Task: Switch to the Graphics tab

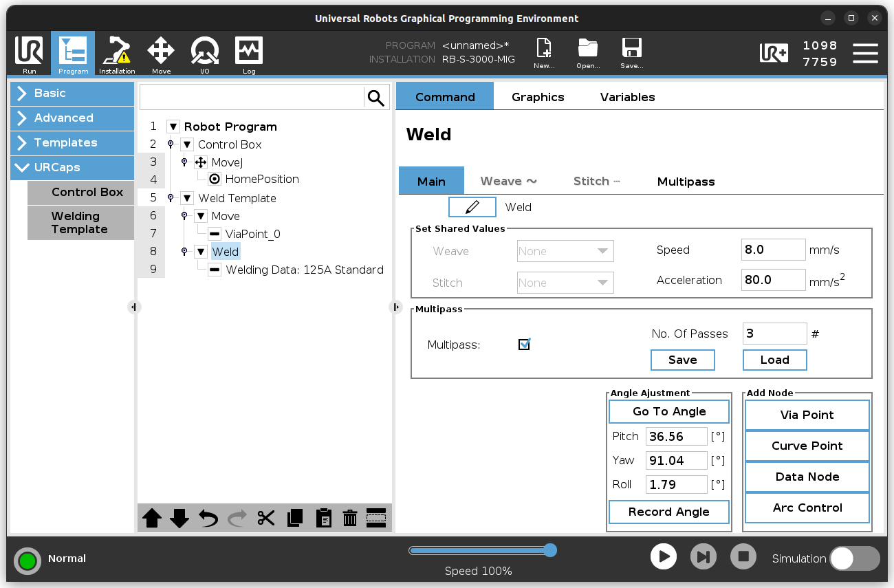Action: (x=538, y=97)
